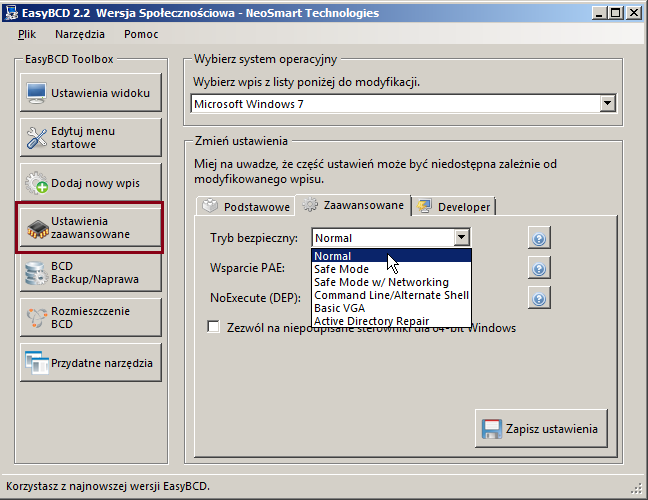This screenshot has height=500, width=648.
Task: Choose Active Directory Repair option
Action: [391, 321]
